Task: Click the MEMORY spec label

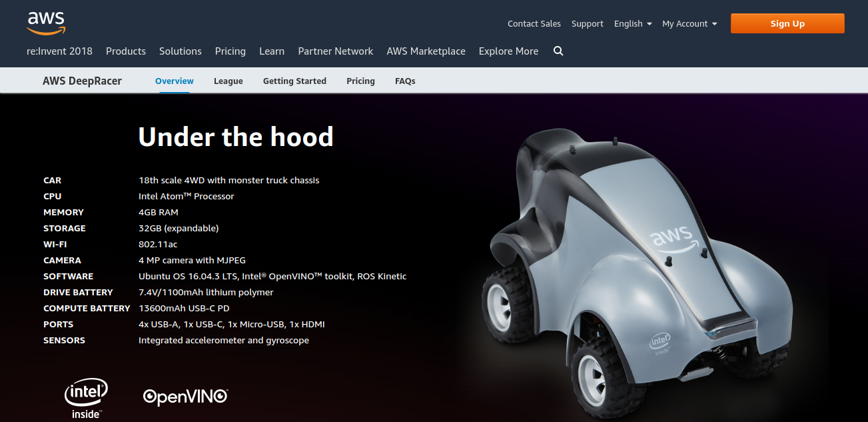Action: (x=64, y=212)
